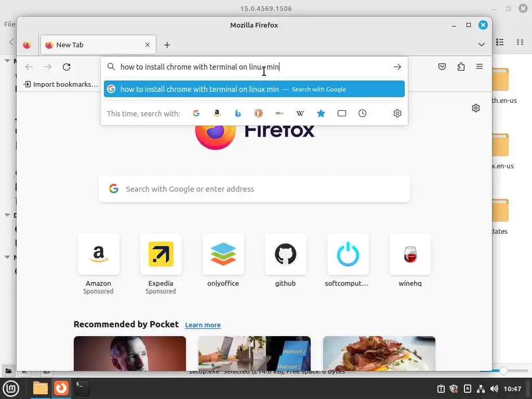Click the clock showing 10:47
Image resolution: width=532 pixels, height=399 pixels.
(512, 389)
